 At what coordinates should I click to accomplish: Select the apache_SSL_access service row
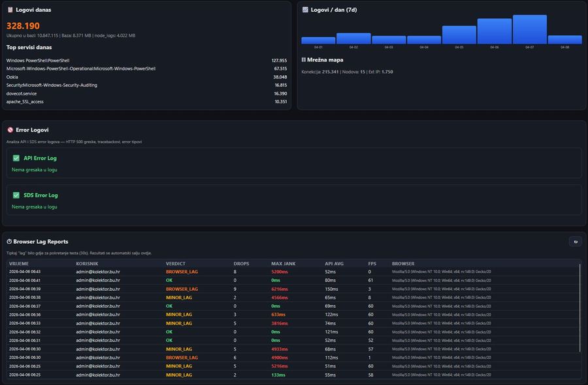tap(25, 101)
